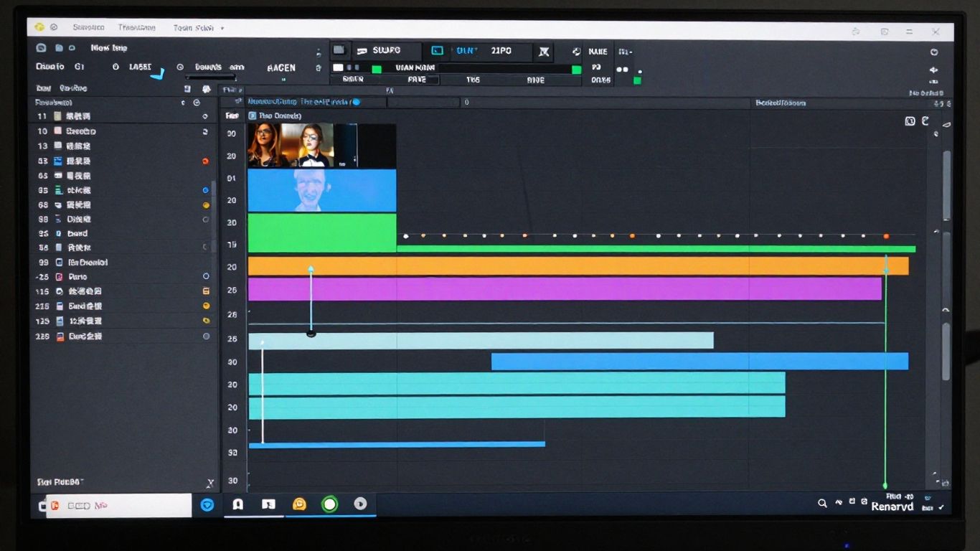Select track row 11 in the list
This screenshot has height=551, width=980.
(x=123, y=116)
